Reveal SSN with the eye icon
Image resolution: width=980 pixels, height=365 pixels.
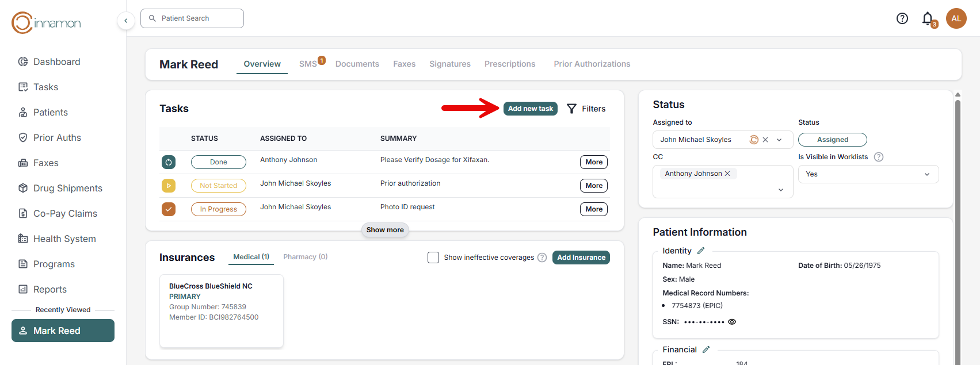pos(732,322)
